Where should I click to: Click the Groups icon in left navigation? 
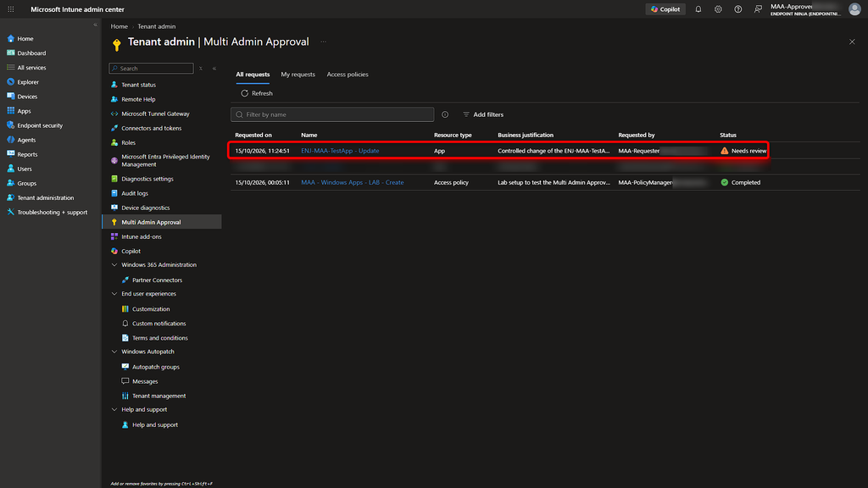(x=10, y=183)
